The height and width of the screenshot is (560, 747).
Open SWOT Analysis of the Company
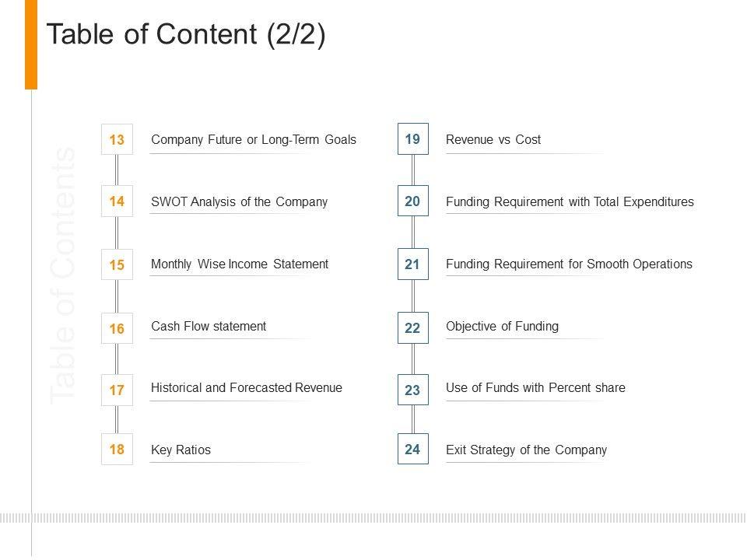[239, 202]
